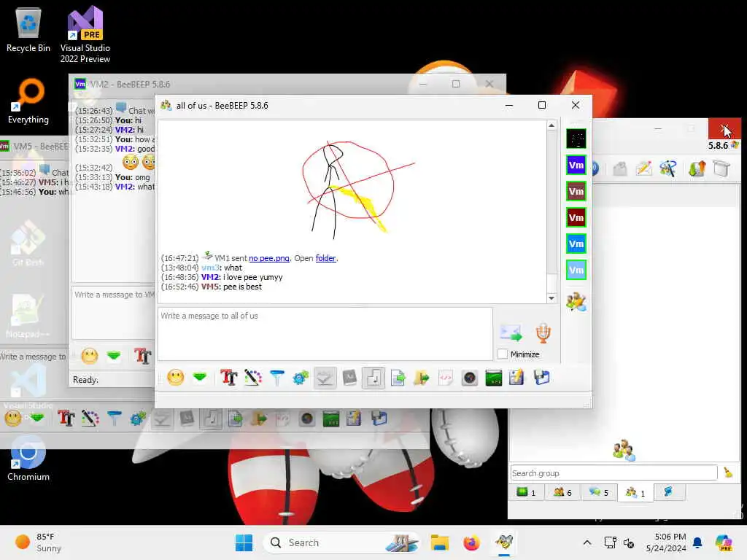Open the no pee.png link
The width and height of the screenshot is (747, 560).
click(269, 258)
